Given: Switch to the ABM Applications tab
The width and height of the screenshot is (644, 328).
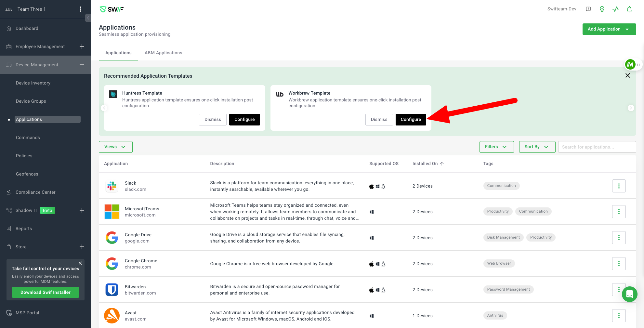Looking at the screenshot, I should [x=163, y=53].
